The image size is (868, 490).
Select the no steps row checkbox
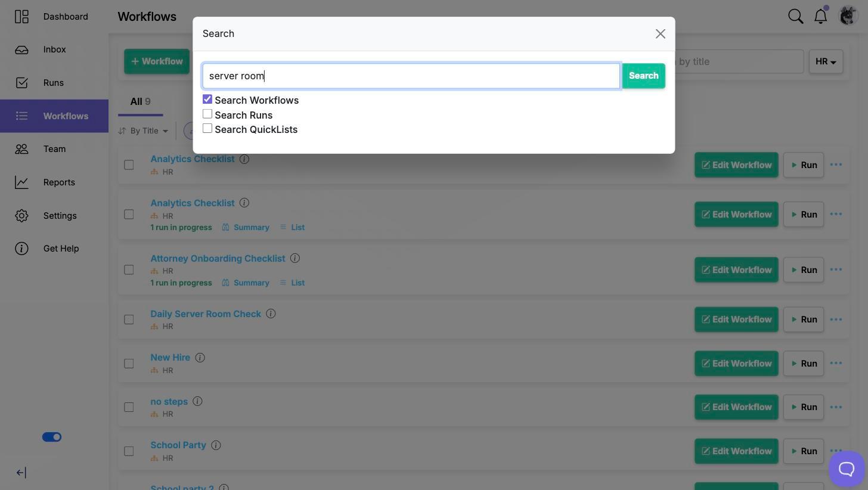(x=129, y=407)
